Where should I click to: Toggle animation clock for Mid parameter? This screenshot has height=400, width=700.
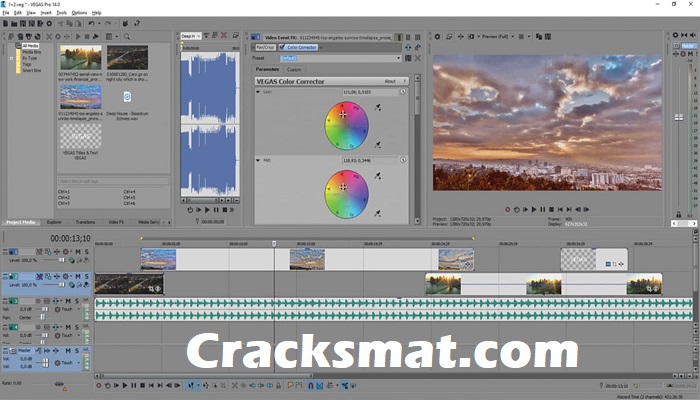coord(403,160)
